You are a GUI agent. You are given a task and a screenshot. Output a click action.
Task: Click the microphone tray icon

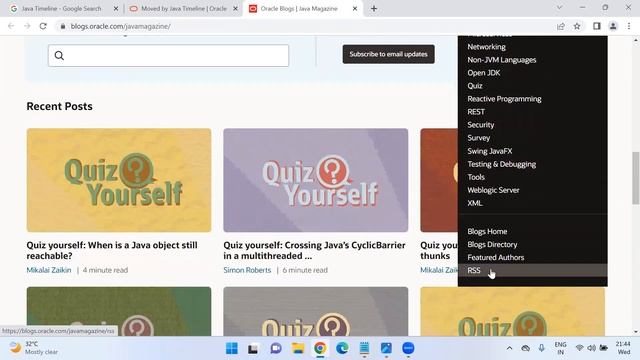tap(542, 348)
